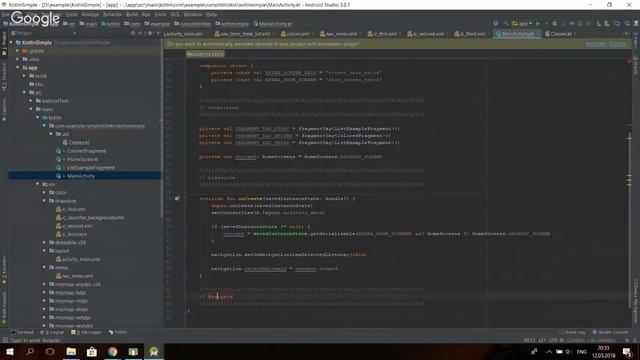The width and height of the screenshot is (640, 360).
Task: Click the kotlin folder in the breadcrumb bar
Action: [111, 24]
